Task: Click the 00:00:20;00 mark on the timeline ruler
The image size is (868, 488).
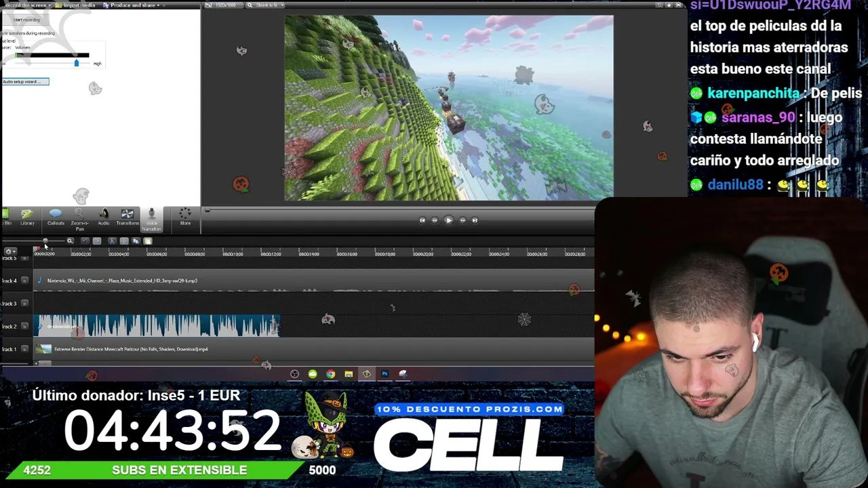Action: click(423, 254)
